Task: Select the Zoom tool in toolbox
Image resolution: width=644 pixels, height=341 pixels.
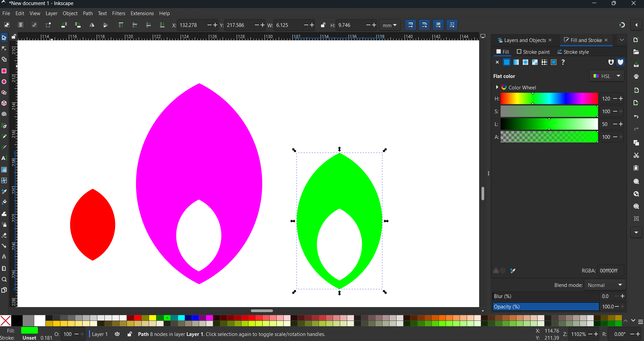Action: (4, 280)
